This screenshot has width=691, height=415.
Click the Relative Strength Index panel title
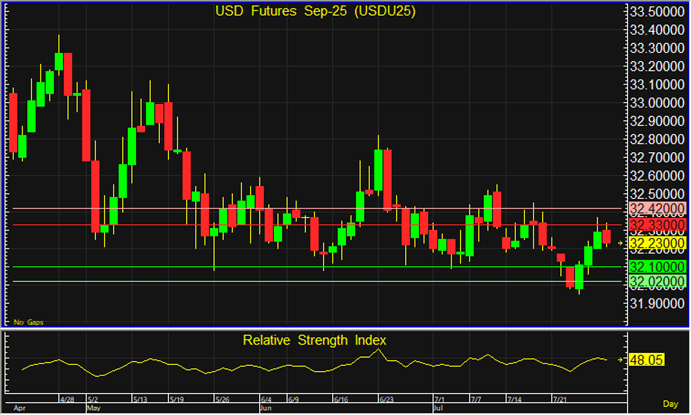tap(314, 340)
